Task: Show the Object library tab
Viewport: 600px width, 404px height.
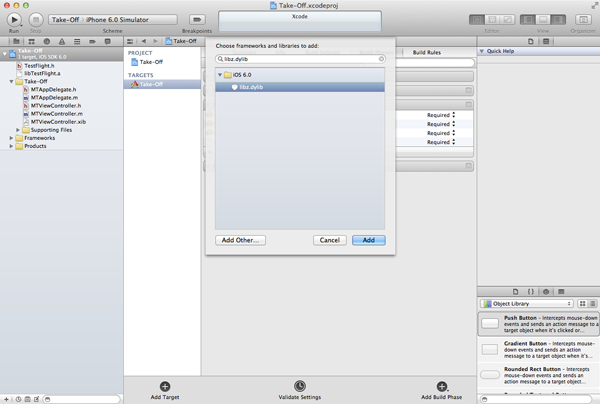Action: click(x=546, y=292)
